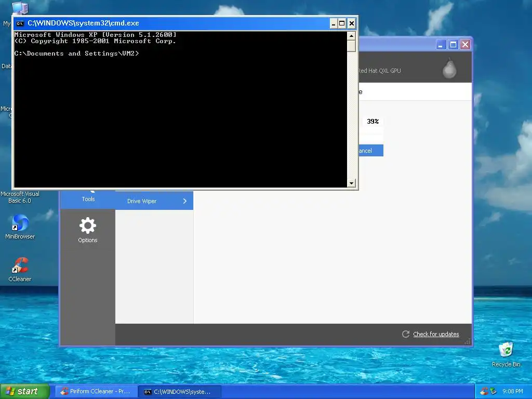Click the Red Hat QXL GPU text
Screen dimensions: 532x399
click(x=380, y=71)
